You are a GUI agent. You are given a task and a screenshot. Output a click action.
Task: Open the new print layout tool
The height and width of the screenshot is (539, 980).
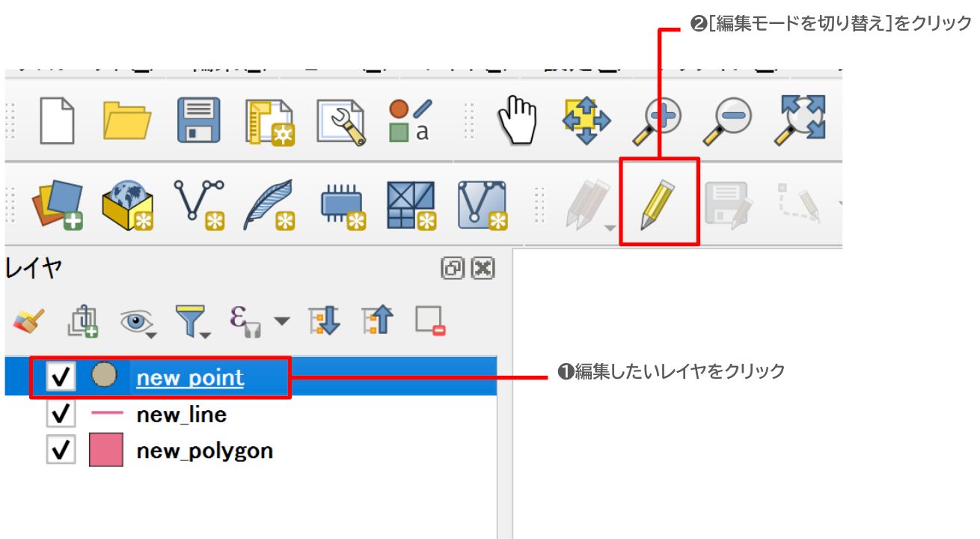(x=270, y=122)
